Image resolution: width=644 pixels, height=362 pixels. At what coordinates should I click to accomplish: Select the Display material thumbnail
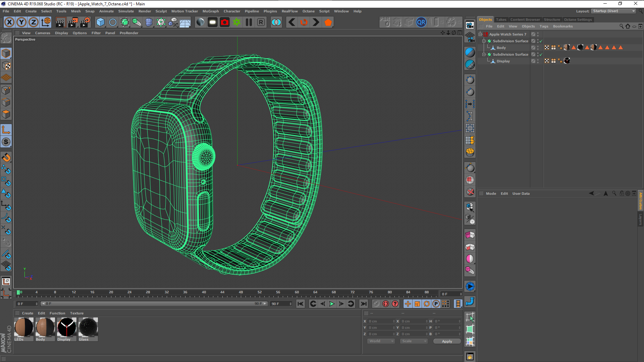click(66, 327)
